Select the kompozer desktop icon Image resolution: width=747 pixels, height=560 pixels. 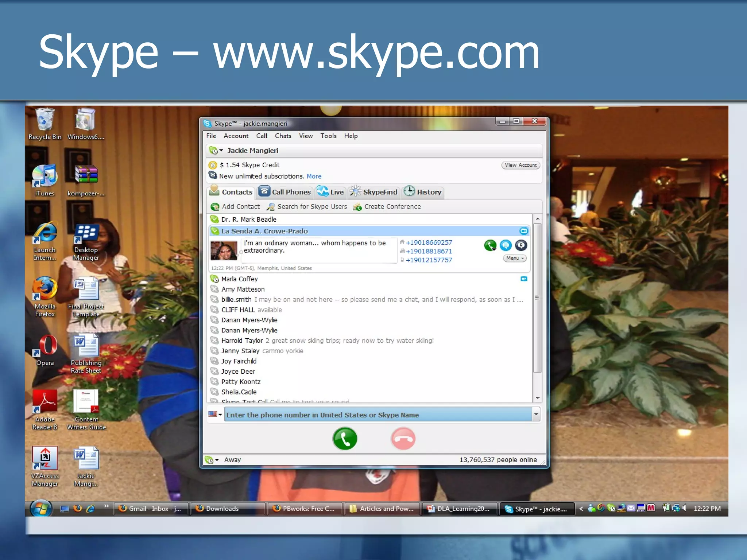pyautogui.click(x=86, y=180)
